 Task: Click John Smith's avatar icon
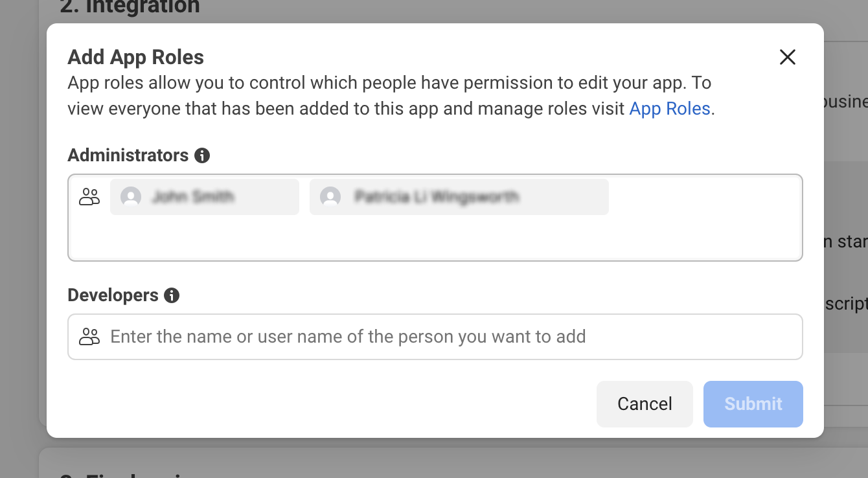(131, 197)
